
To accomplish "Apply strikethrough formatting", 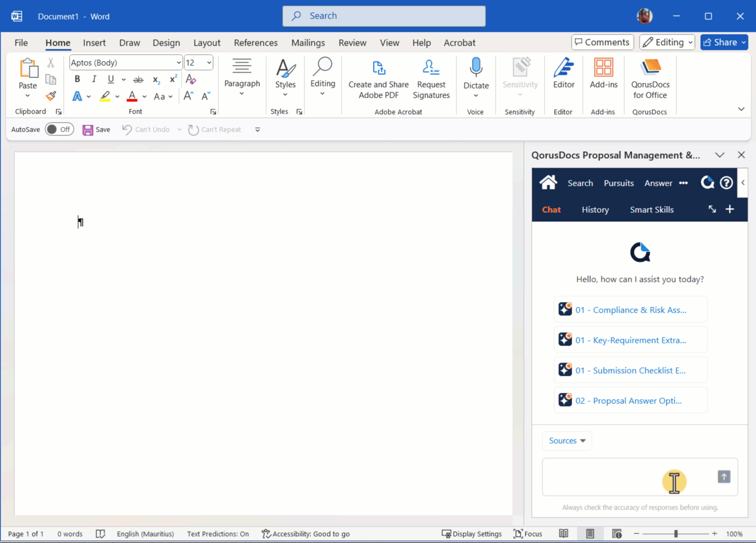I will (x=138, y=80).
